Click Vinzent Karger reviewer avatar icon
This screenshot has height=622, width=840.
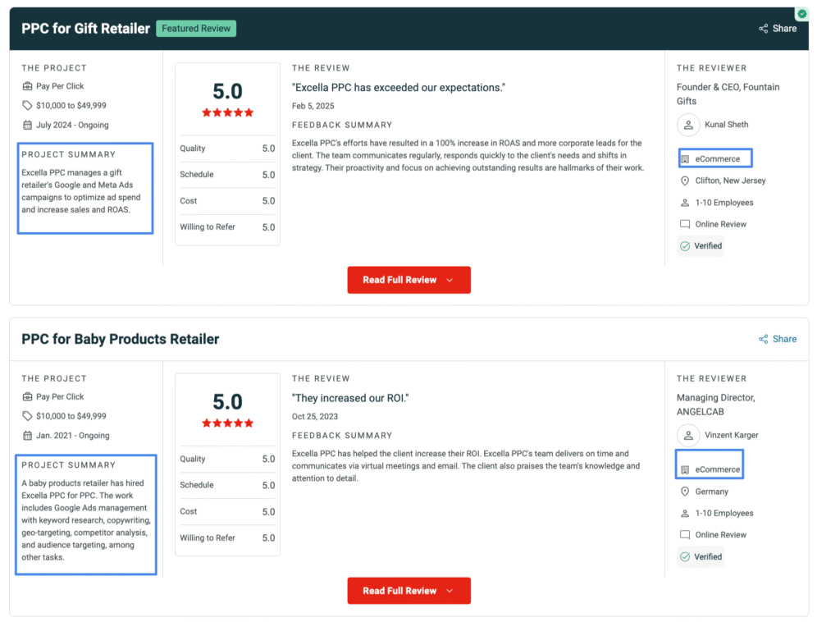687,435
